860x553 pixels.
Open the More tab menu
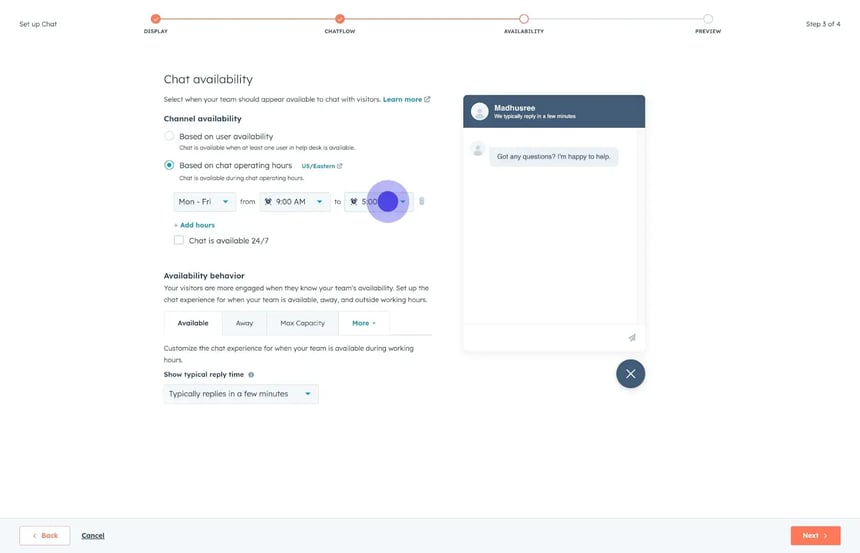[363, 323]
